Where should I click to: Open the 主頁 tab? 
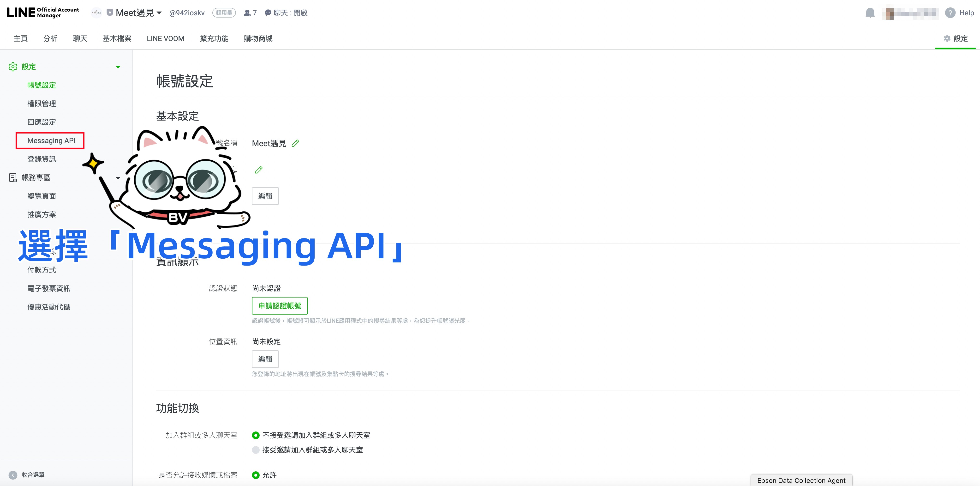coord(21,38)
